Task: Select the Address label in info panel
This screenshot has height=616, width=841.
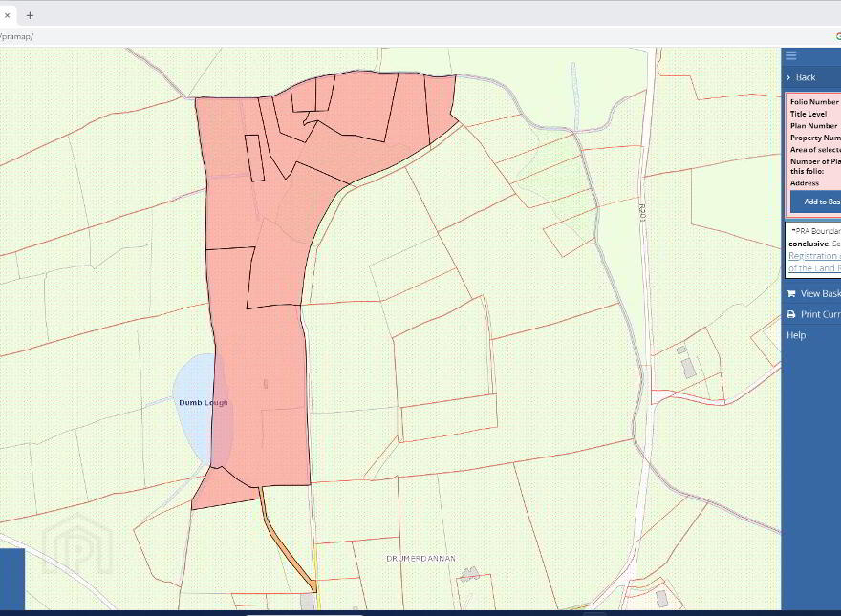Action: (x=805, y=183)
